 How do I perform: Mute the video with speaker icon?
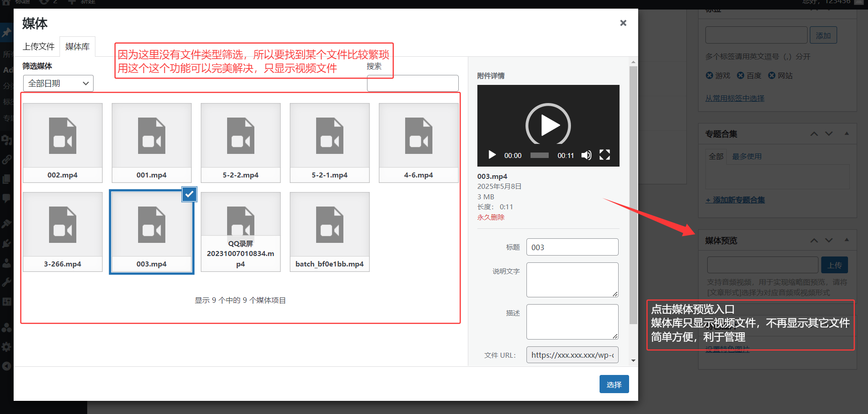tap(586, 155)
